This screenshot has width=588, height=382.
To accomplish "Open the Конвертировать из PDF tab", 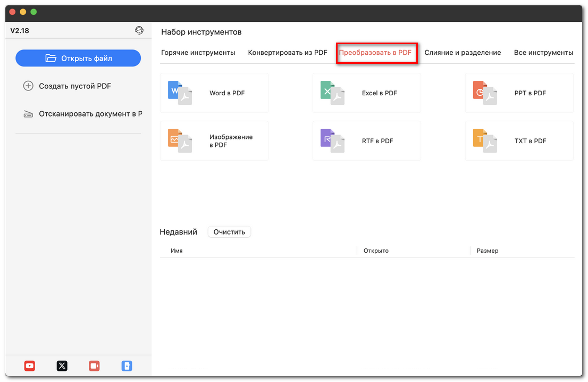I will tap(287, 53).
